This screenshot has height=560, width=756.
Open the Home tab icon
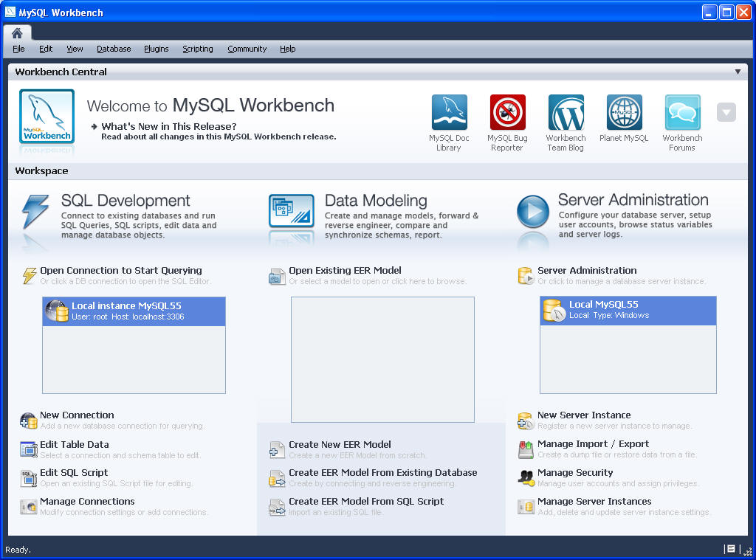click(x=18, y=32)
